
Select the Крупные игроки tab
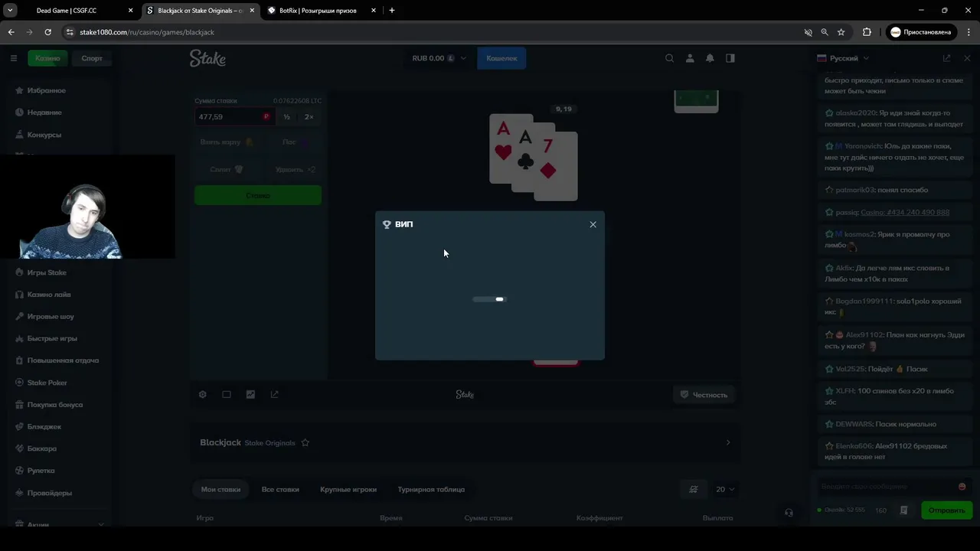[348, 489]
